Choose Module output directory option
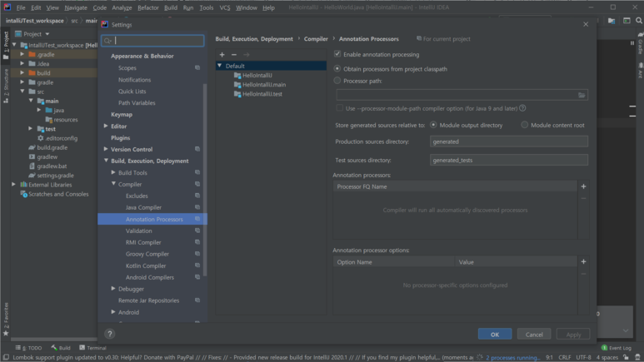Screen dimensions: 644x362 coord(433,125)
